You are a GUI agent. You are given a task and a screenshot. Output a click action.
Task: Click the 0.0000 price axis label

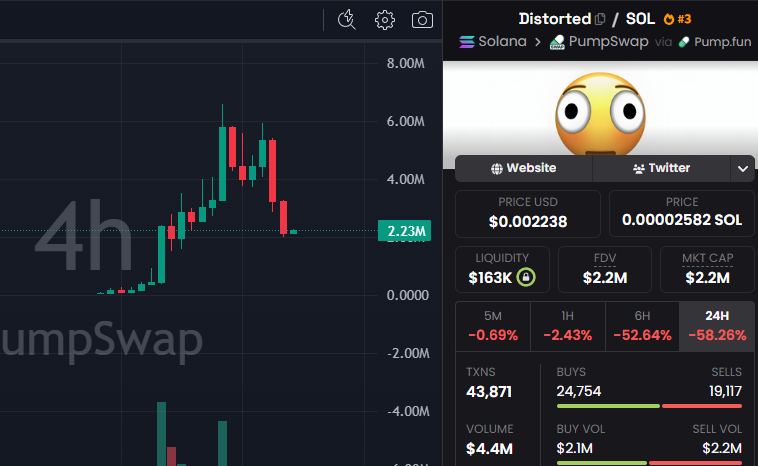pyautogui.click(x=408, y=295)
